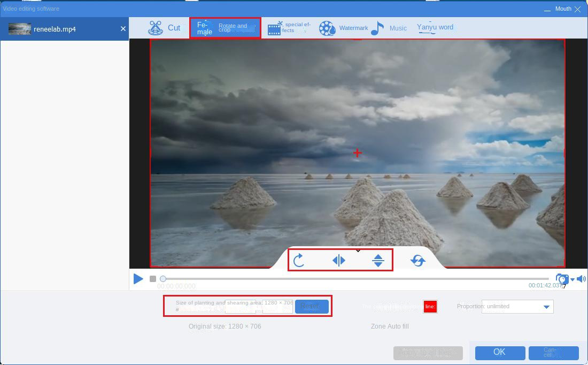Open the special effects tab

pos(289,28)
